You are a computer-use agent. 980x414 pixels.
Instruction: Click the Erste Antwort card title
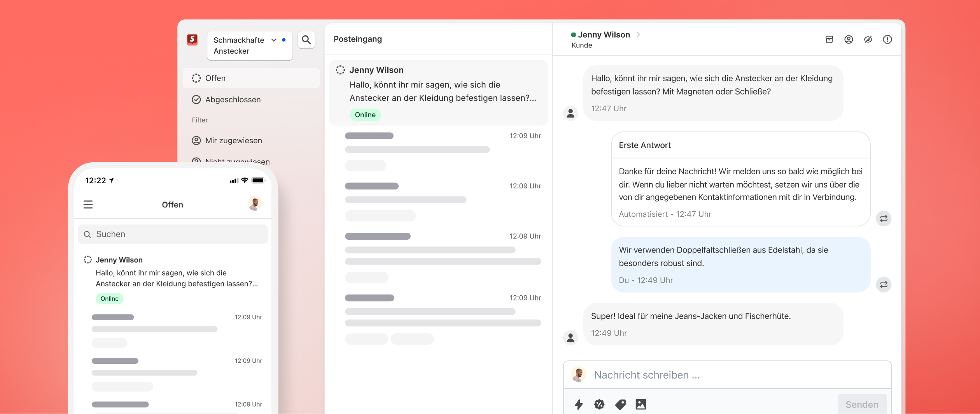click(645, 145)
